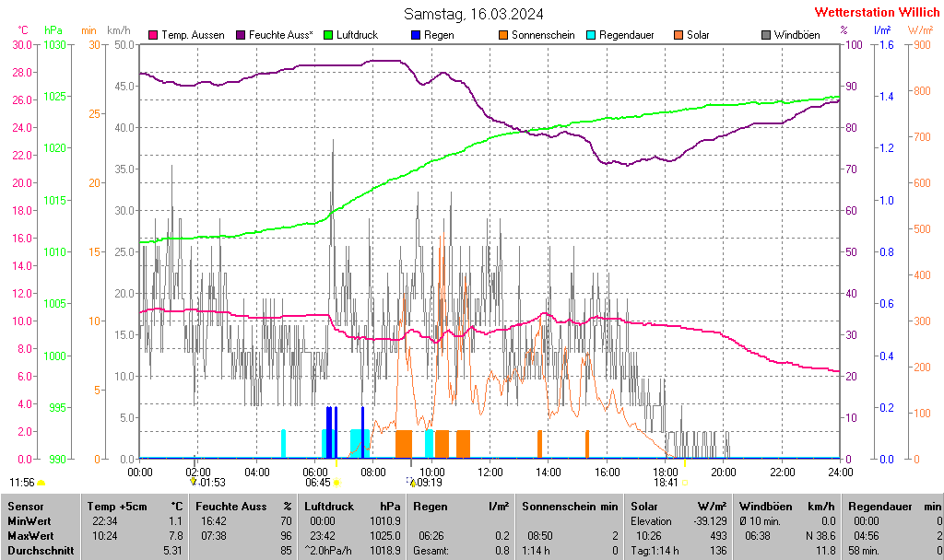Click the Luftdruck legend label

[x=357, y=35]
